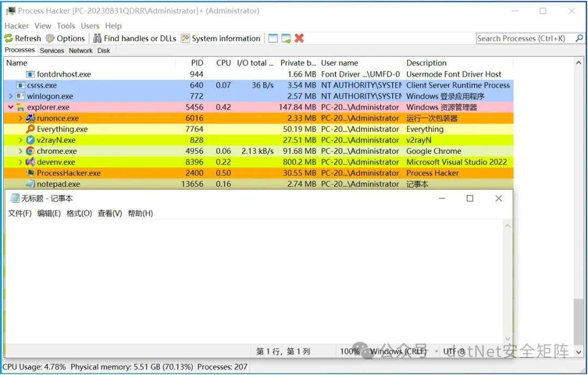Image resolution: width=588 pixels, height=375 pixels.
Task: Expand the chrome.exe tree node
Action: pyautogui.click(x=21, y=152)
